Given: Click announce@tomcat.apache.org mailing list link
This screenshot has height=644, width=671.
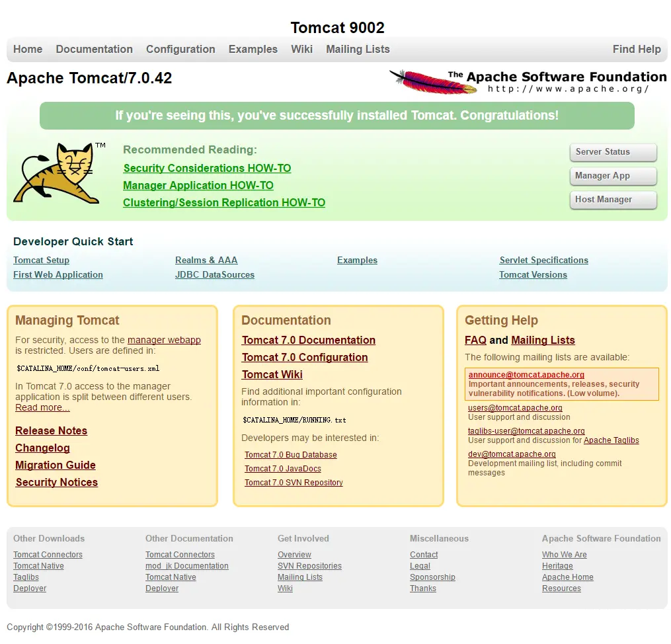Looking at the screenshot, I should point(526,374).
